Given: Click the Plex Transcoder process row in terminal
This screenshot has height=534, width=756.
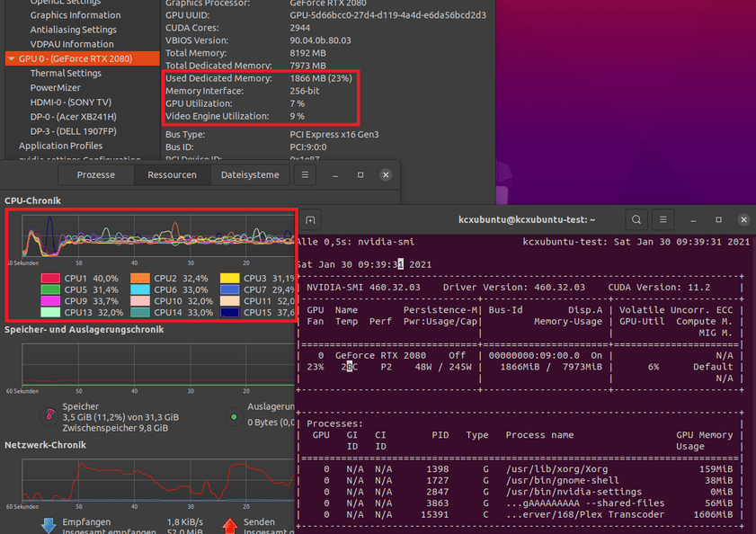Looking at the screenshot, I should (x=520, y=515).
